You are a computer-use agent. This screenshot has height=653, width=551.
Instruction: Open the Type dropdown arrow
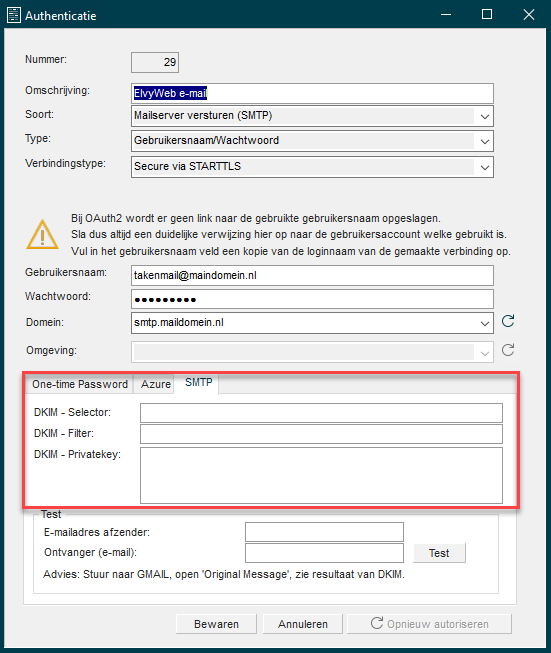pos(484,141)
